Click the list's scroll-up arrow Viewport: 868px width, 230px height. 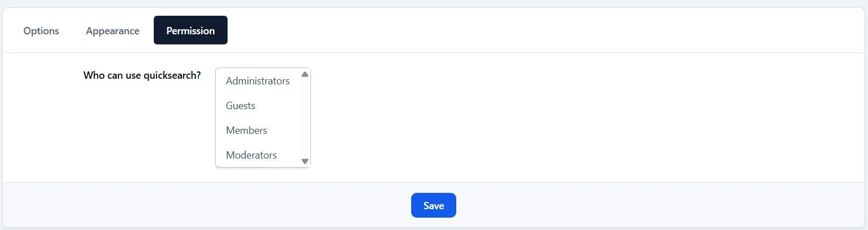coord(305,74)
